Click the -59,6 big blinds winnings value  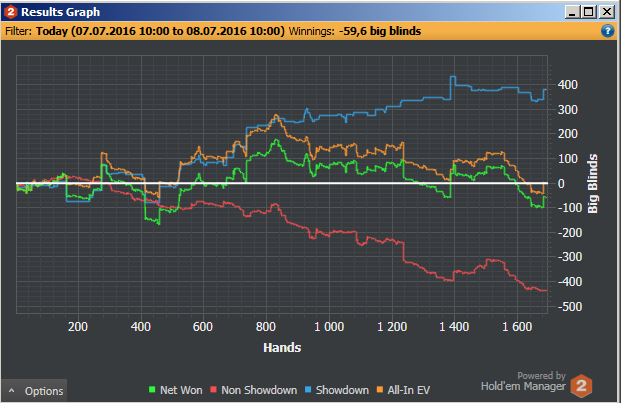[x=380, y=31]
